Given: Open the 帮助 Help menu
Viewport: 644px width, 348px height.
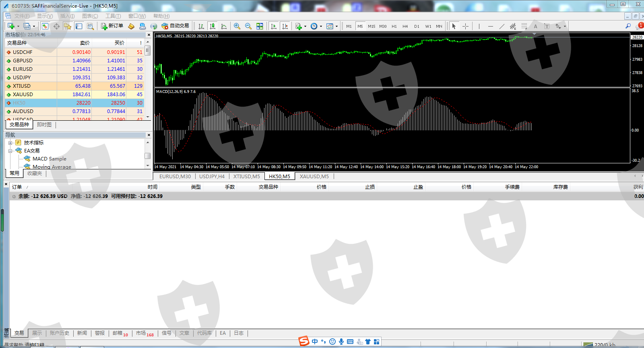Looking at the screenshot, I should (x=161, y=16).
